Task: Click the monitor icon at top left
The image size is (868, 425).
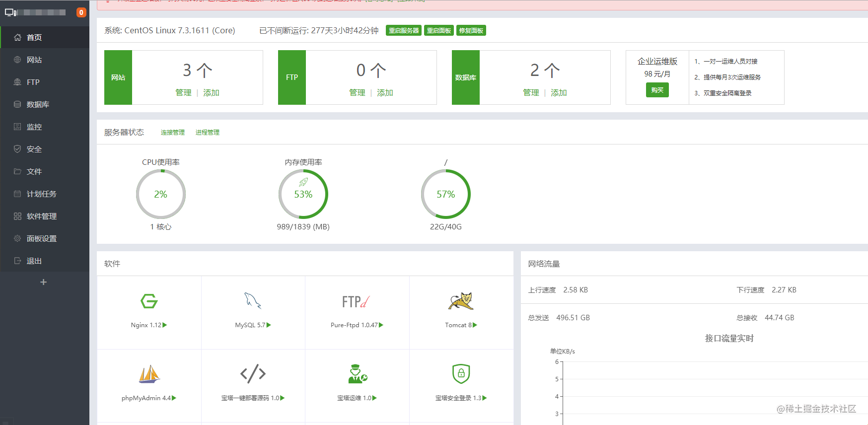Action: click(11, 12)
